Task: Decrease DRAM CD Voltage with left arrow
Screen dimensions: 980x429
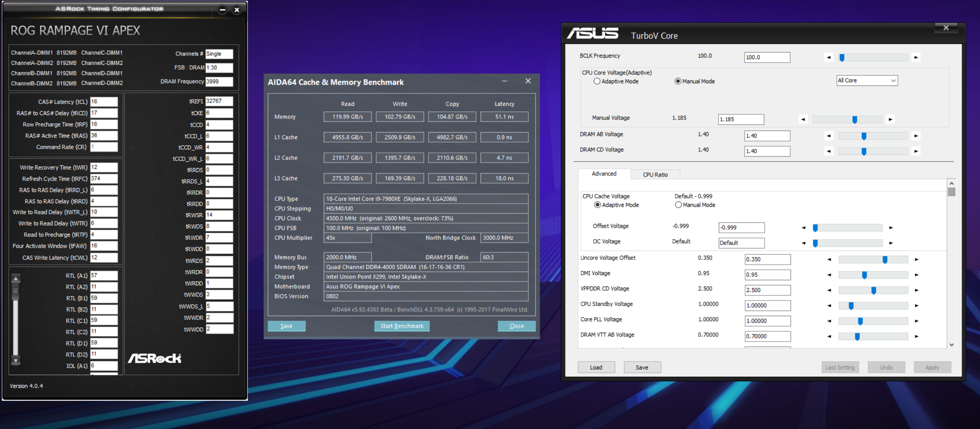Action: (x=829, y=151)
